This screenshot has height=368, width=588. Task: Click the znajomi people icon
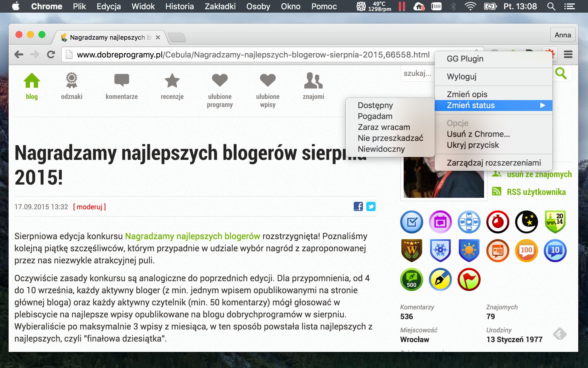point(313,80)
